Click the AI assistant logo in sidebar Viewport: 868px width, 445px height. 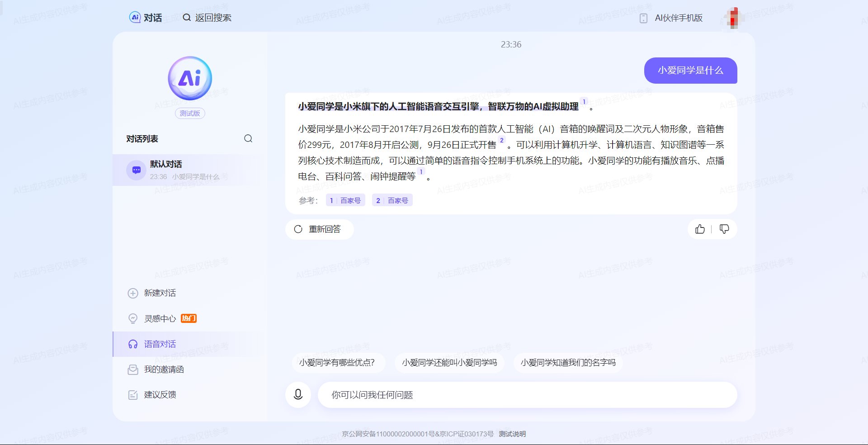pyautogui.click(x=190, y=78)
